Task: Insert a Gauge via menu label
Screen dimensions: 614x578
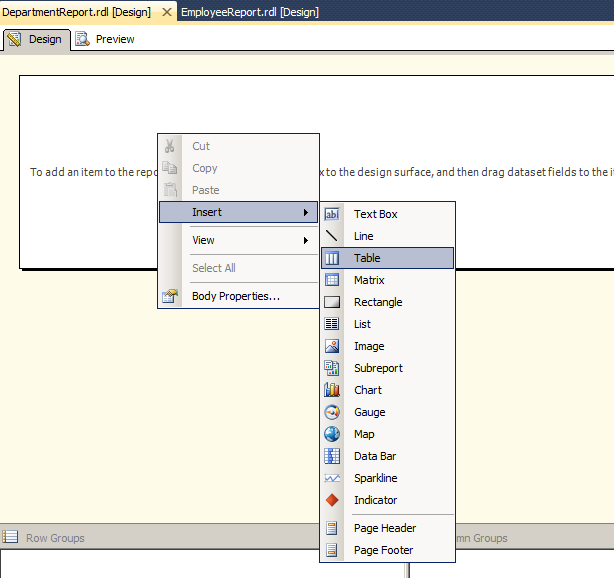Action: tap(370, 412)
